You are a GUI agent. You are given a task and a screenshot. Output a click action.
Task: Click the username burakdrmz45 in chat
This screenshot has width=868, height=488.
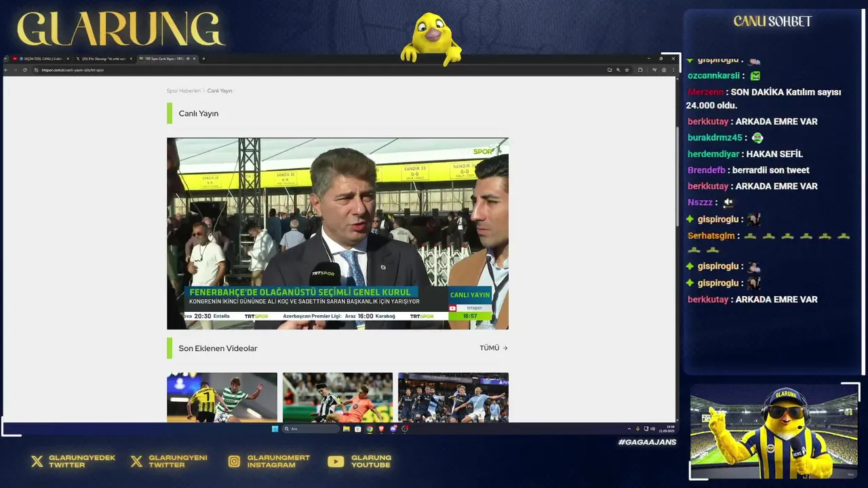tap(715, 138)
